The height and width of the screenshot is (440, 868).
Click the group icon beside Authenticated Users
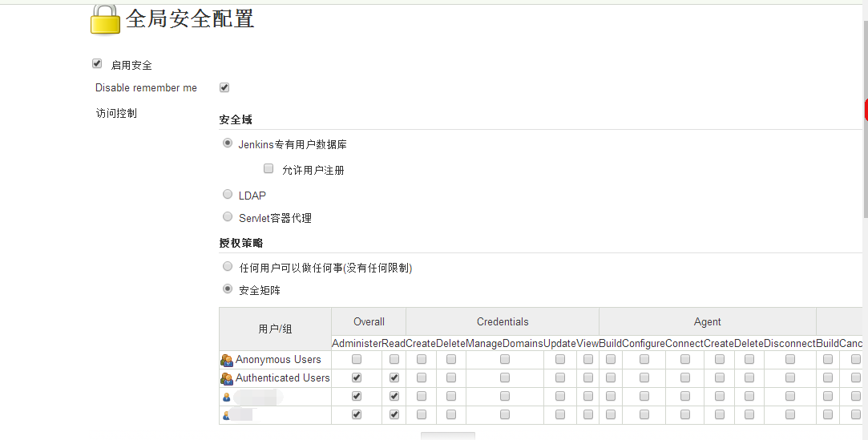tap(227, 378)
